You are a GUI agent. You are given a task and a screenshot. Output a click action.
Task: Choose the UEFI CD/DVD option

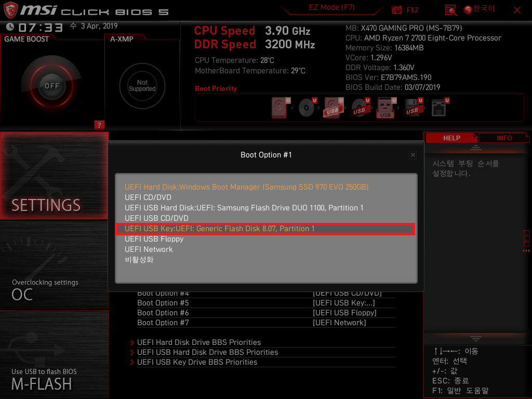pos(265,197)
